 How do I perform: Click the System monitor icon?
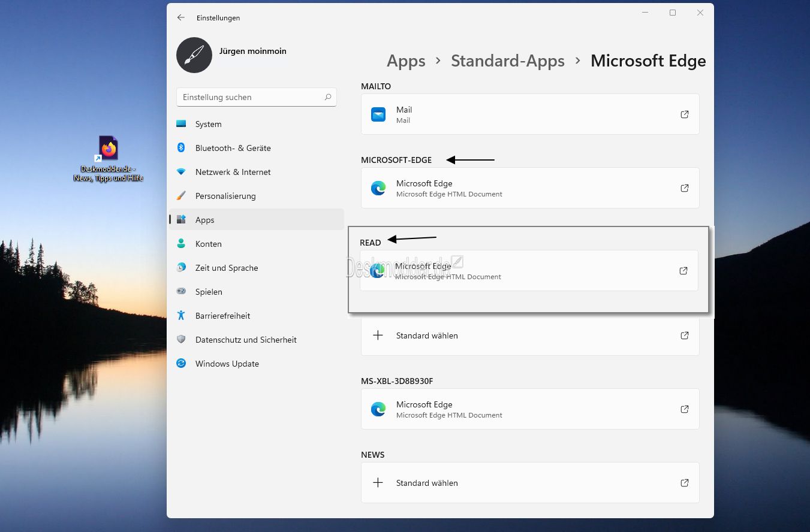click(x=181, y=124)
